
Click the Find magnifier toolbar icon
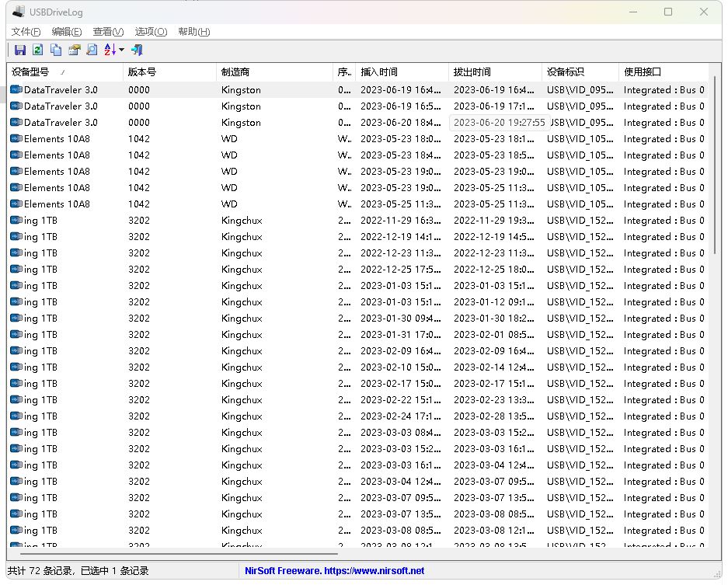point(92,50)
